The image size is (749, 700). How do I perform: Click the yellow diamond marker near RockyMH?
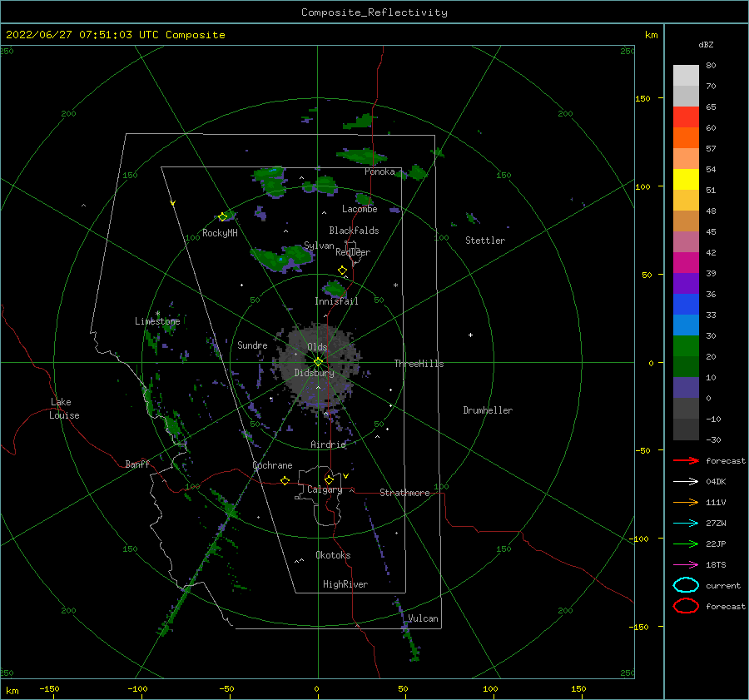pos(222,217)
